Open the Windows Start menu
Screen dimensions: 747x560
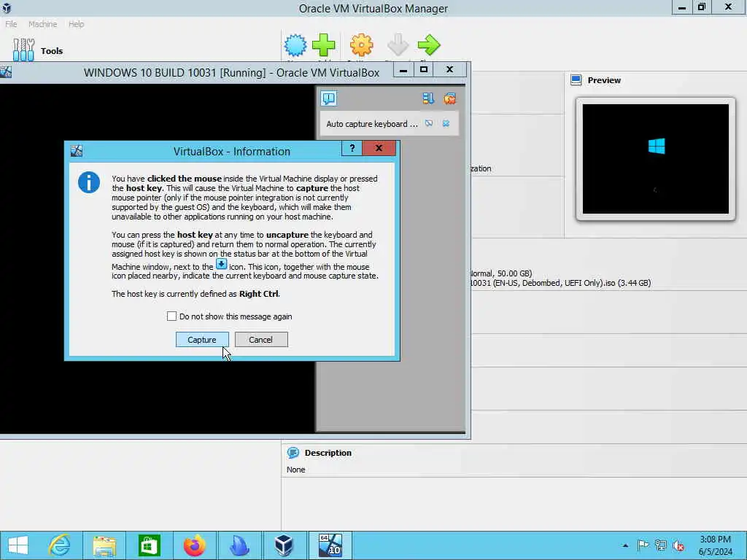pos(18,545)
